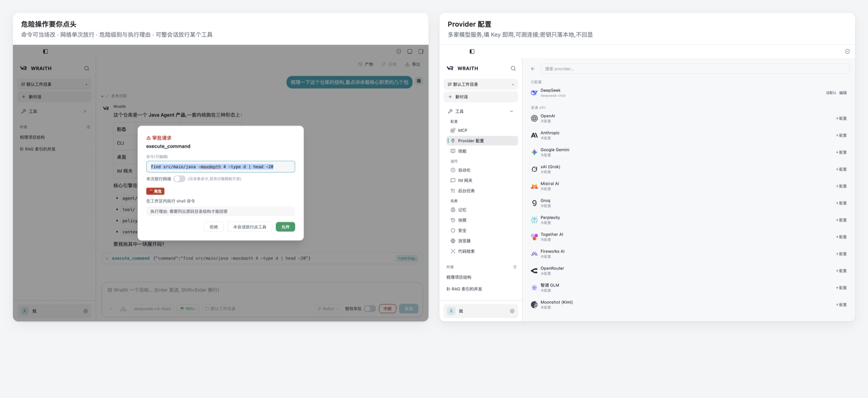Click the search icon in the Provider window sidebar
868x398 pixels.
(x=513, y=68)
